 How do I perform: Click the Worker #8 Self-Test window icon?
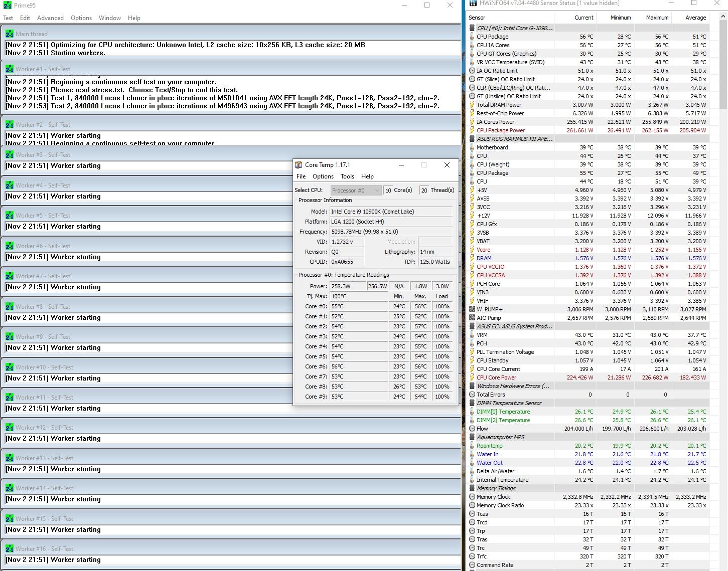click(10, 307)
